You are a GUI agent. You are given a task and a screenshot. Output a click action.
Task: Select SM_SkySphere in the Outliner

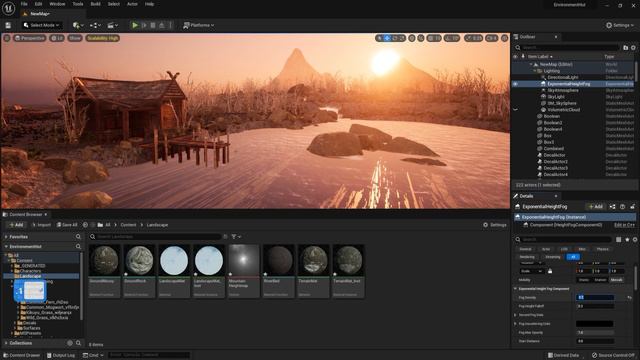point(562,103)
